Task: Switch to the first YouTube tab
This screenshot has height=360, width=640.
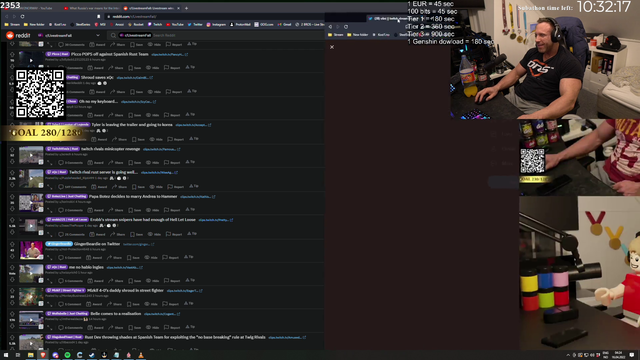Action: click(31, 8)
